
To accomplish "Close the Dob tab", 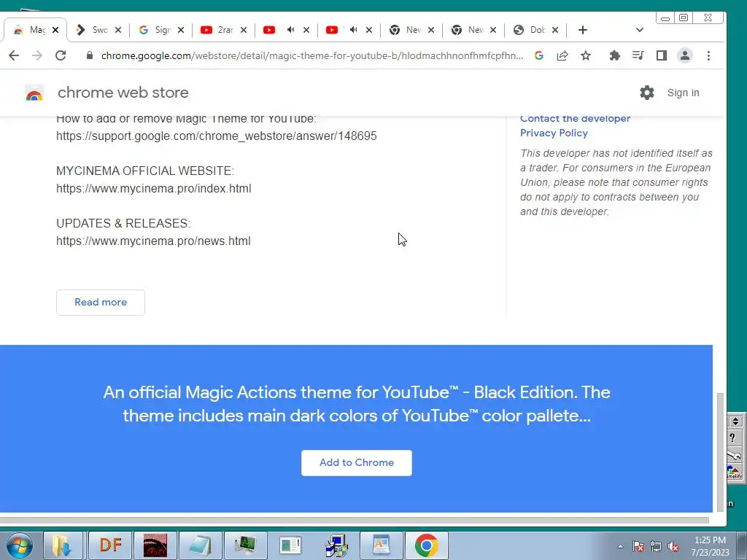I will pyautogui.click(x=555, y=30).
